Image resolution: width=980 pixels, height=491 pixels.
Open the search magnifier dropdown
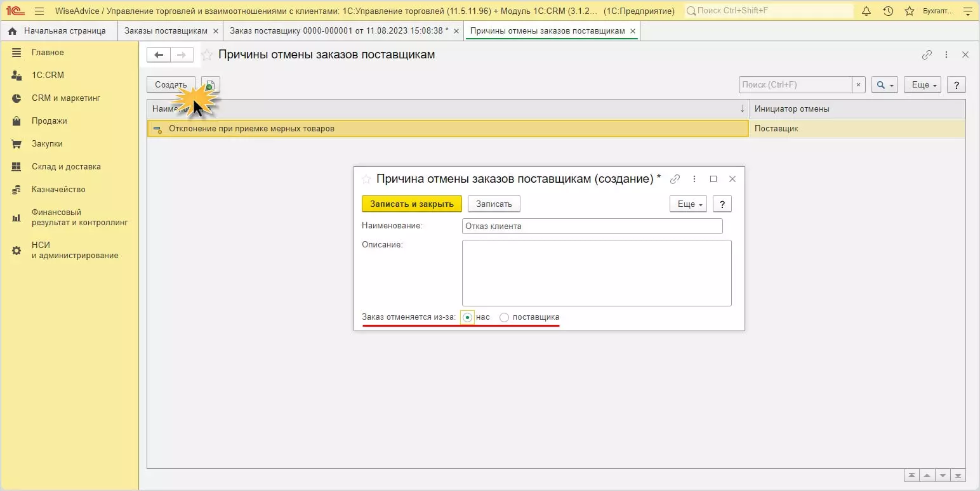(884, 85)
